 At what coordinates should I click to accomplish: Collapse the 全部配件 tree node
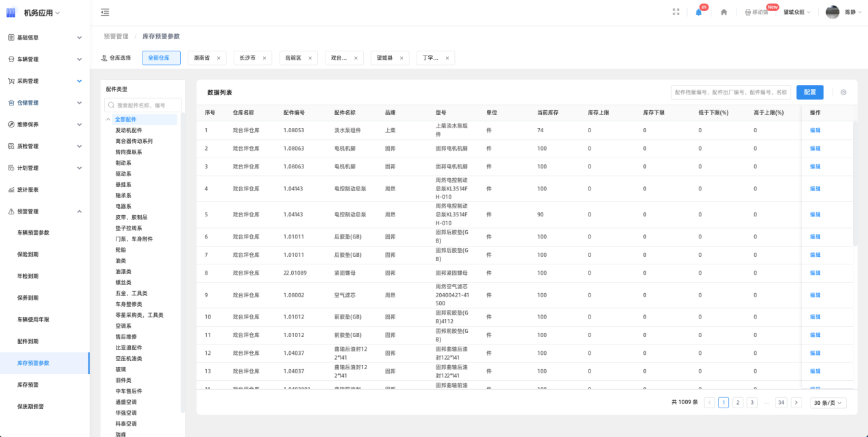(108, 119)
